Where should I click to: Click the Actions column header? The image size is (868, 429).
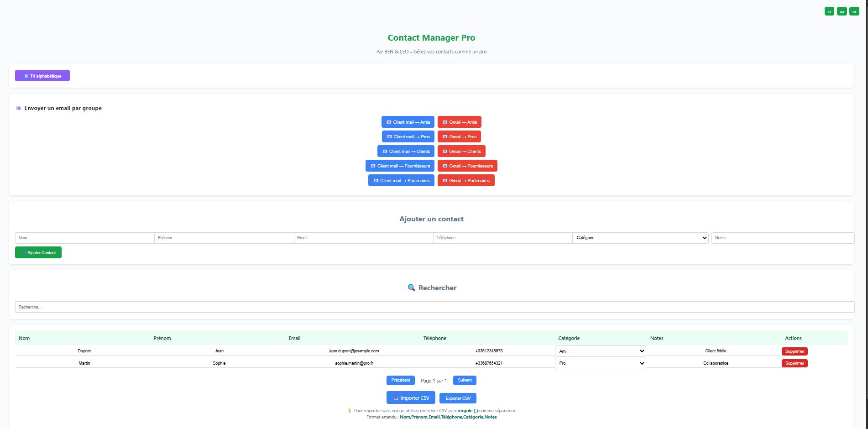[793, 338]
